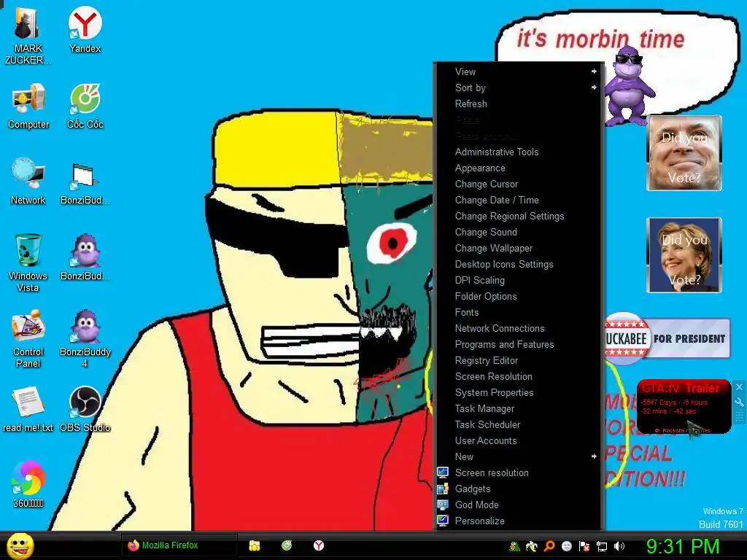
Task: Choose God Mode in context menu
Action: [x=519, y=505]
